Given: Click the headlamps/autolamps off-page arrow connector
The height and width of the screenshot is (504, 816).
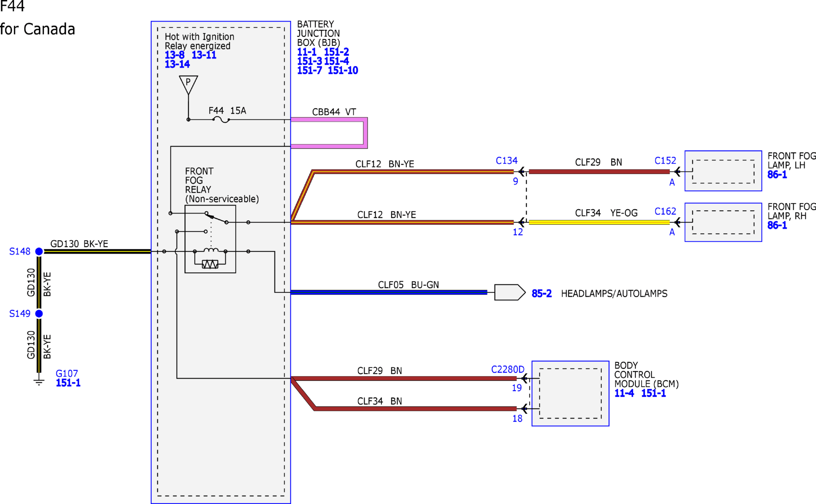Looking at the screenshot, I should (510, 293).
